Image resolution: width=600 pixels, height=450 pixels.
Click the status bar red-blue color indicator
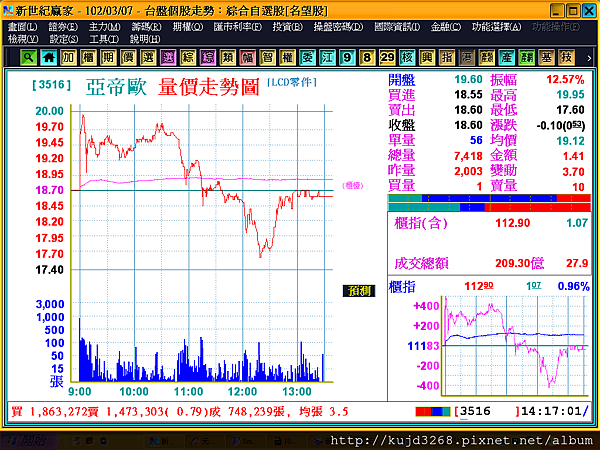pyautogui.click(x=433, y=412)
